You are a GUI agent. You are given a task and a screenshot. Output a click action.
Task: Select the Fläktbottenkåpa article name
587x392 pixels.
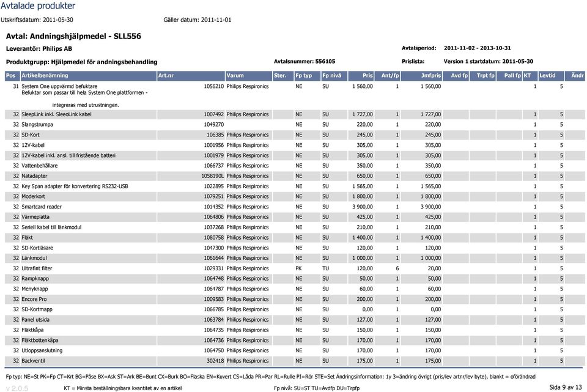point(40,341)
